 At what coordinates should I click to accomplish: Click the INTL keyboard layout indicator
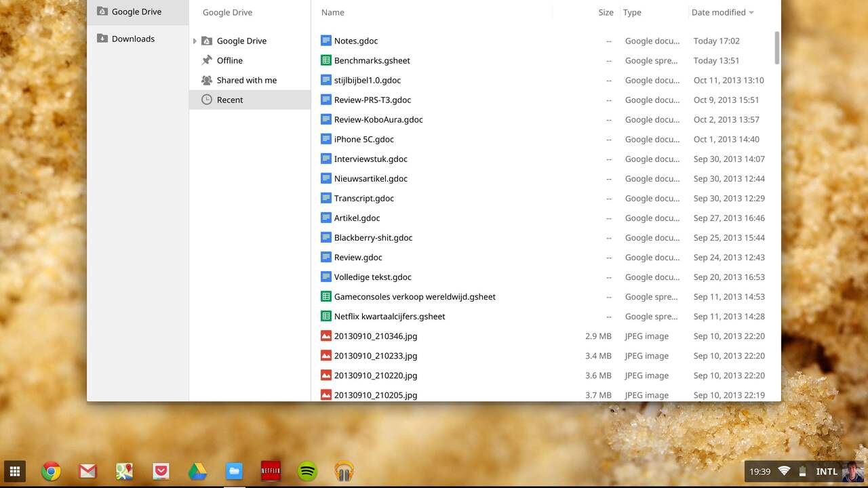point(827,471)
